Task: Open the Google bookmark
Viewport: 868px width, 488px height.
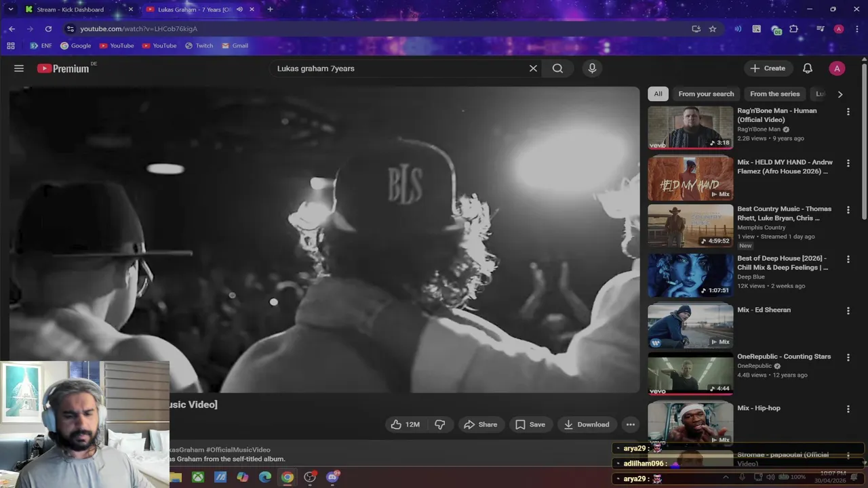Action: pyautogui.click(x=76, y=46)
